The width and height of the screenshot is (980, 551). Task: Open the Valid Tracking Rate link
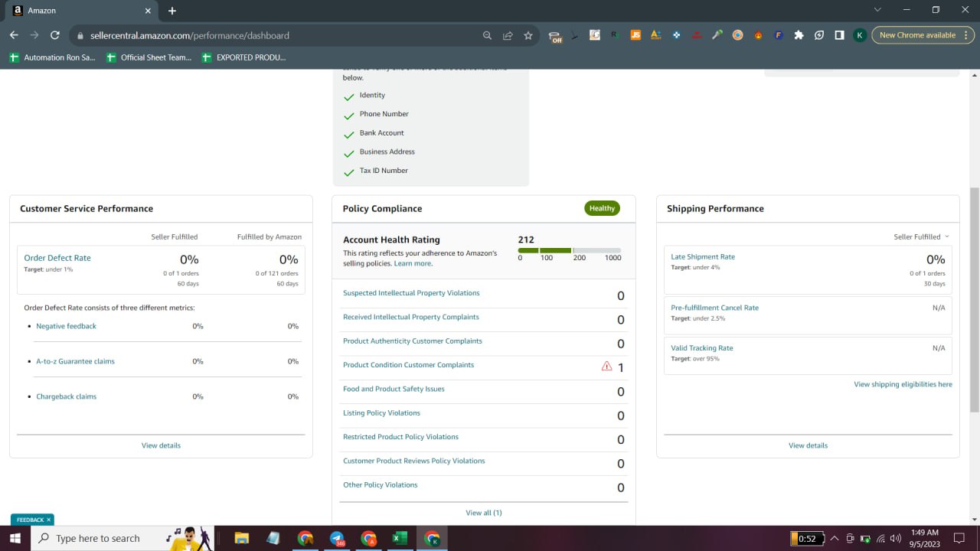click(x=702, y=348)
